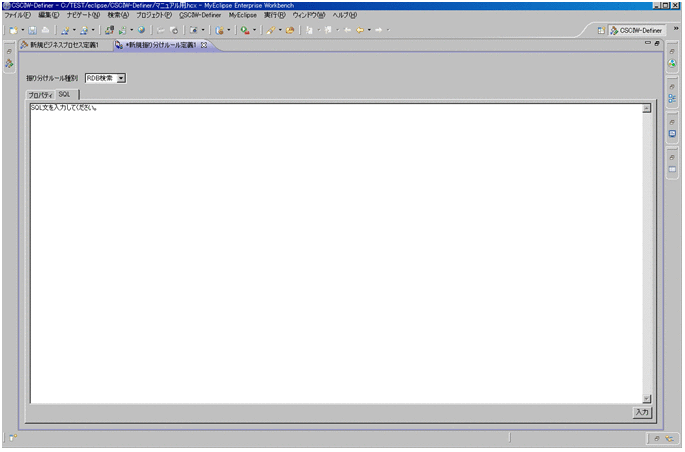
Task: Open the ファイル menu
Action: [x=18, y=16]
